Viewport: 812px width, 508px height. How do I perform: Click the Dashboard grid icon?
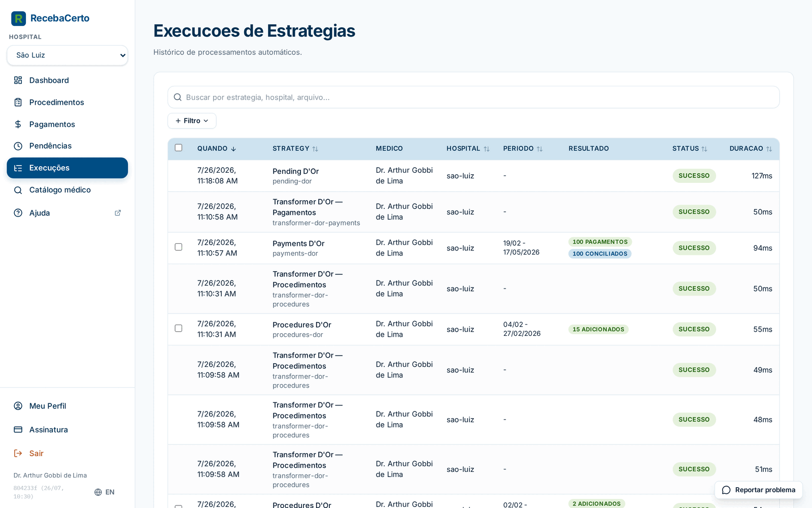[18, 80]
